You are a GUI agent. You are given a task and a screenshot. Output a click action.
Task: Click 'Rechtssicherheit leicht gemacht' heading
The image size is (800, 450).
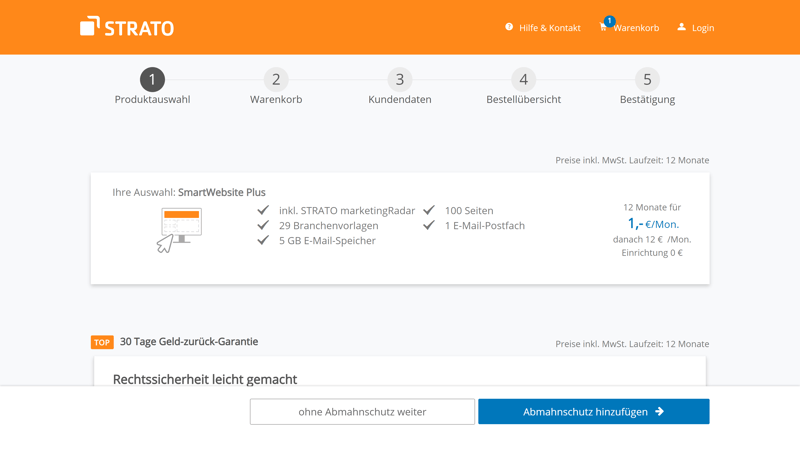[x=205, y=379]
